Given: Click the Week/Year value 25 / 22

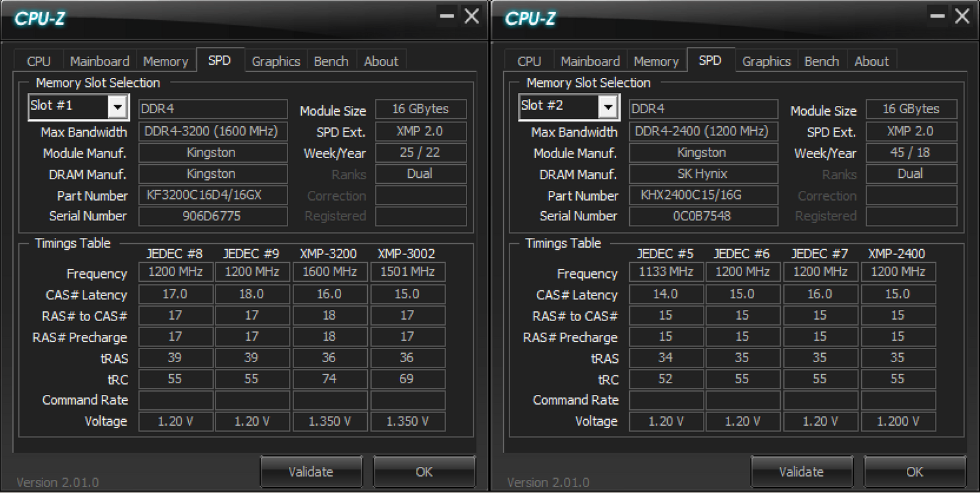Looking at the screenshot, I should click(x=421, y=152).
